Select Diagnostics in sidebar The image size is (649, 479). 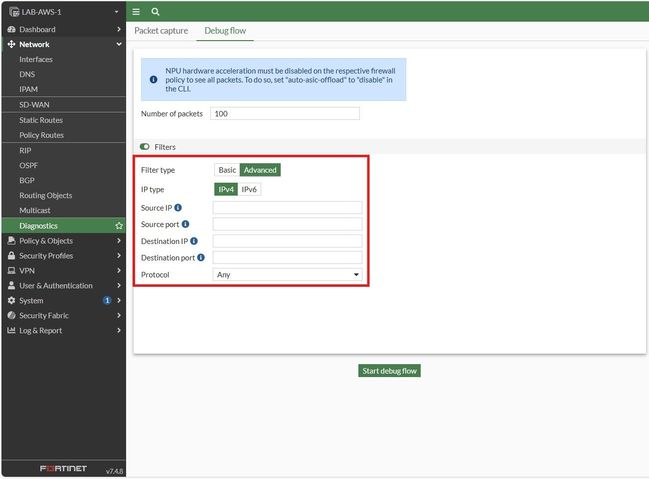click(x=64, y=226)
